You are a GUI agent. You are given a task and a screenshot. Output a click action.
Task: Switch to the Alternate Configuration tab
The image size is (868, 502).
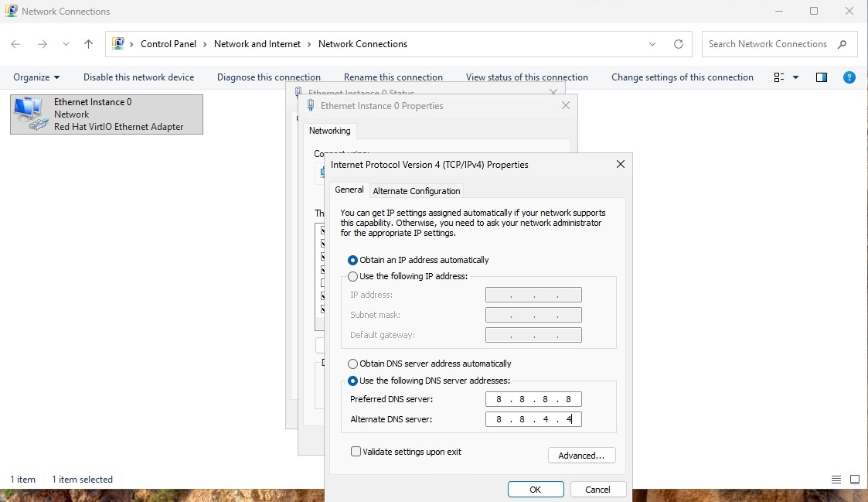(417, 191)
